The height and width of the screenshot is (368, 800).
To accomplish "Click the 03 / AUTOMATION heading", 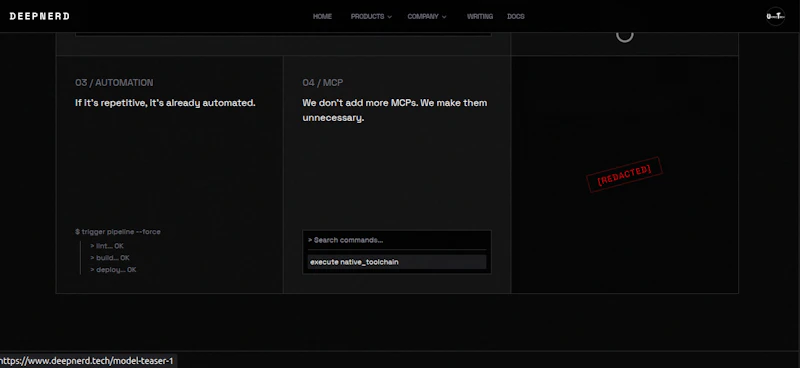I will 114,83.
